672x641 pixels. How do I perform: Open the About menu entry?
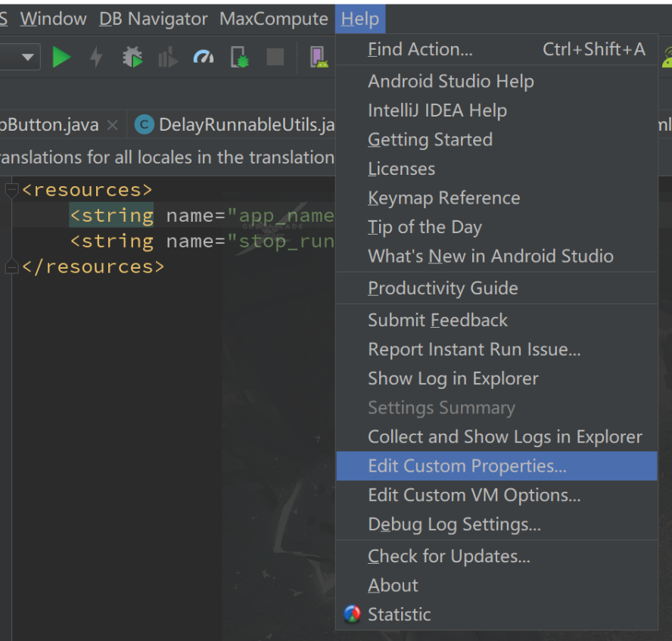pos(497,585)
